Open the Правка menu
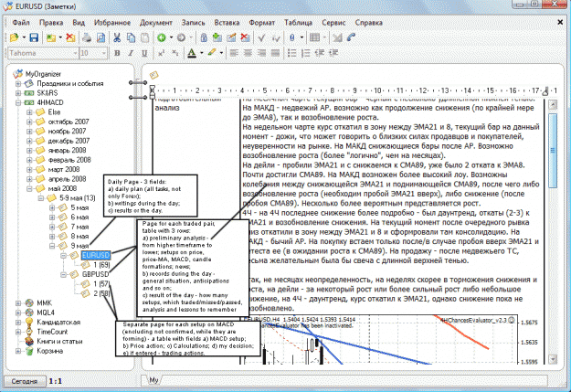This screenshot has width=571, height=392. pos(51,23)
